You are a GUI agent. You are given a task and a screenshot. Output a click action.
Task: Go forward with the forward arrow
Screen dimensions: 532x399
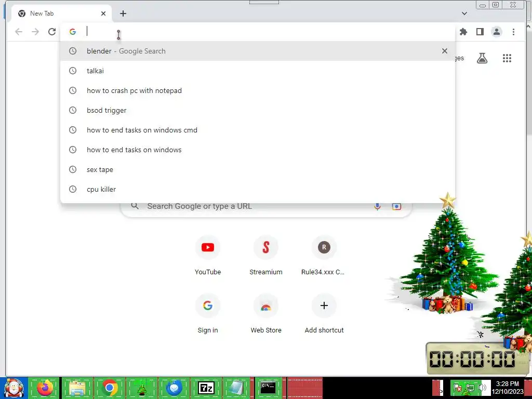click(x=35, y=32)
